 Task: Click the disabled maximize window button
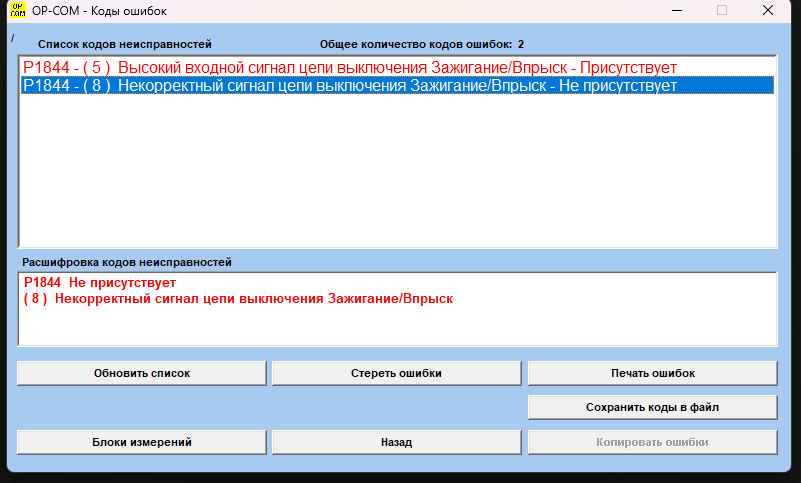722,10
